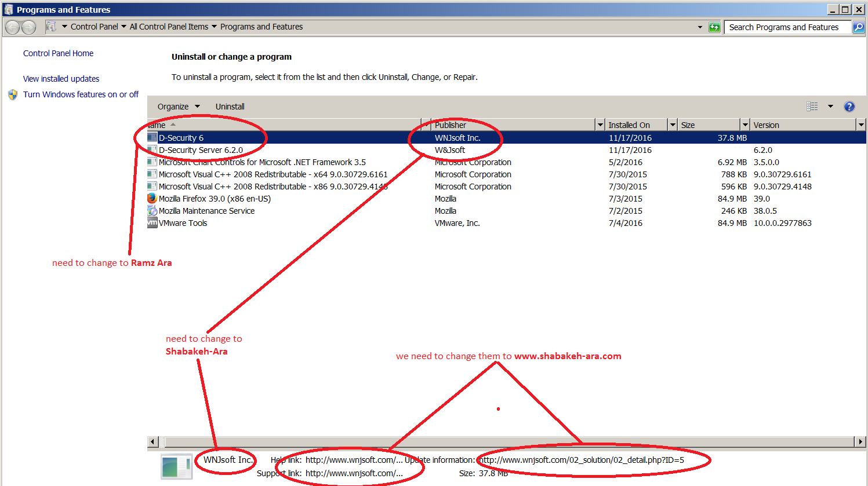Open the Version column filter dropdown

861,125
